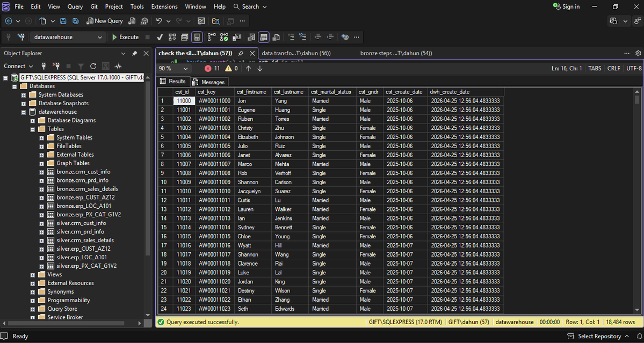Viewport: 644px width, 343px height.
Task: Open the Undo history dropdown arrow
Action: click(x=169, y=21)
